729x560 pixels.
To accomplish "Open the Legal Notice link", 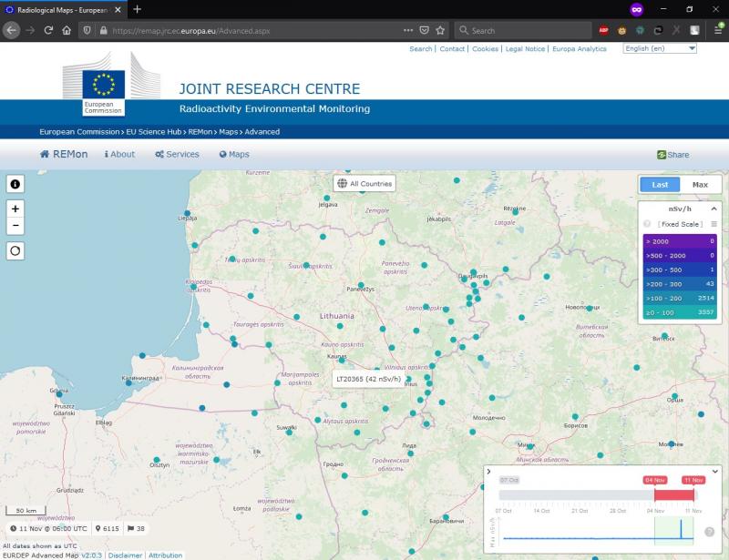I will pos(525,49).
